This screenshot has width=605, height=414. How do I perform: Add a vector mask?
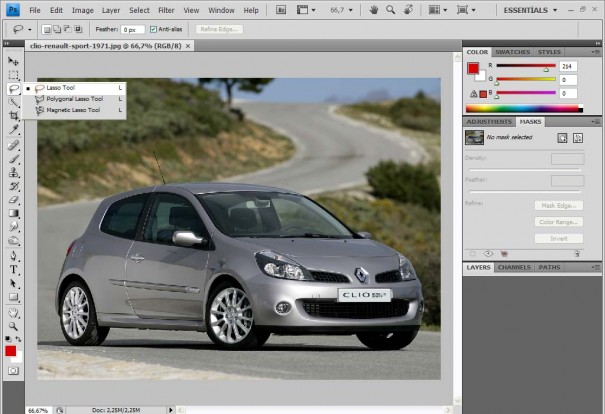(578, 138)
